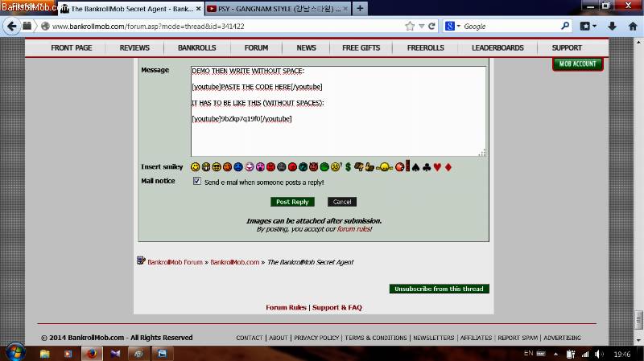Reload the page with refresh icon

click(431, 27)
